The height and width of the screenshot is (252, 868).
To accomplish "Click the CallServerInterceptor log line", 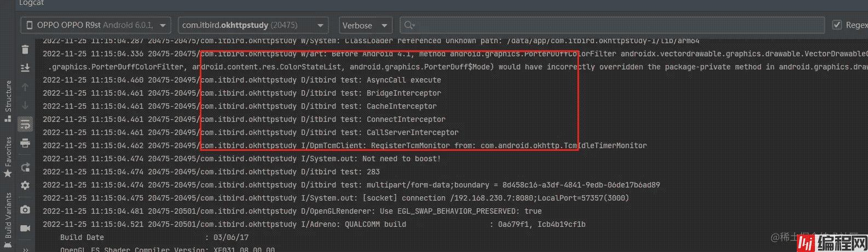I will click(x=412, y=132).
